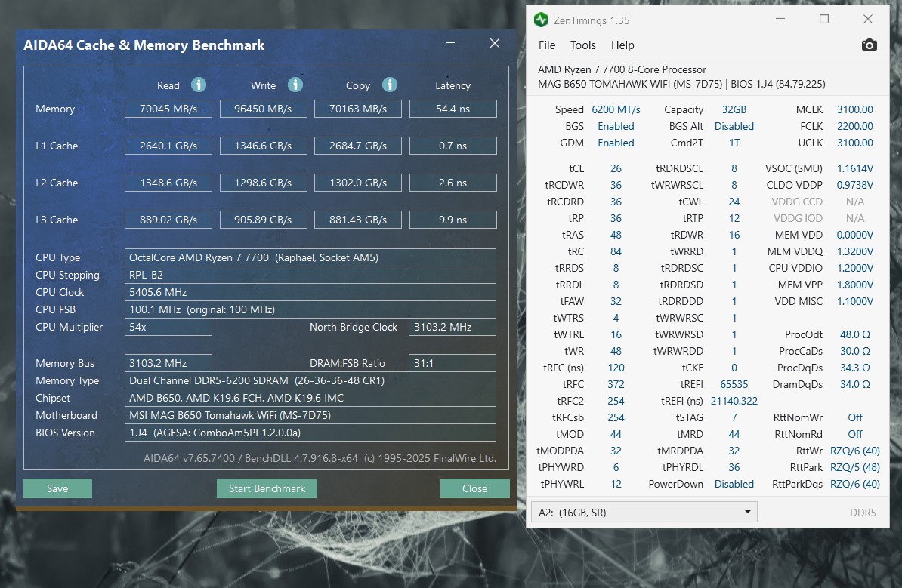The width and height of the screenshot is (902, 588).
Task: Click the ProcOdt value 48.0 Ω
Action: [x=855, y=334]
